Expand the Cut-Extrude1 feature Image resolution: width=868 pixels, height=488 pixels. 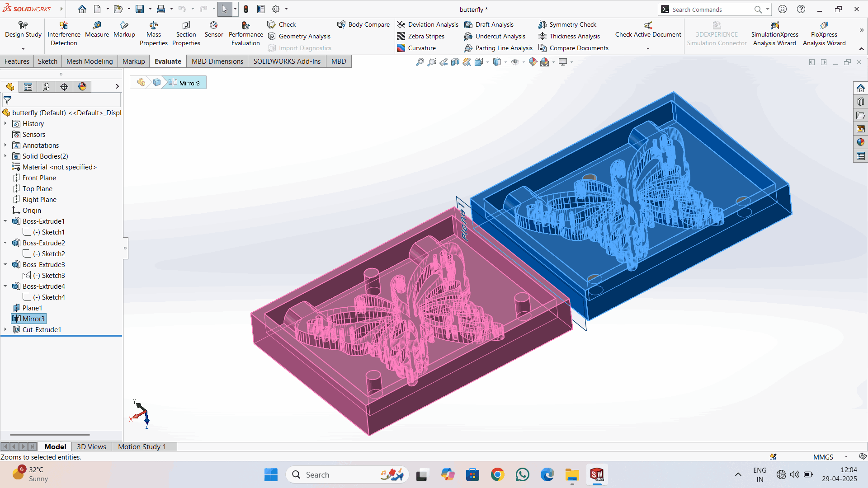click(x=5, y=329)
